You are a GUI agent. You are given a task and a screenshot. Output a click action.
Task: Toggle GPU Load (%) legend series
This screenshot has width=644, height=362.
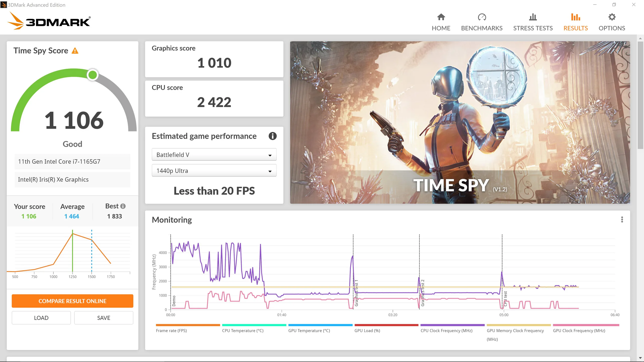(x=367, y=331)
